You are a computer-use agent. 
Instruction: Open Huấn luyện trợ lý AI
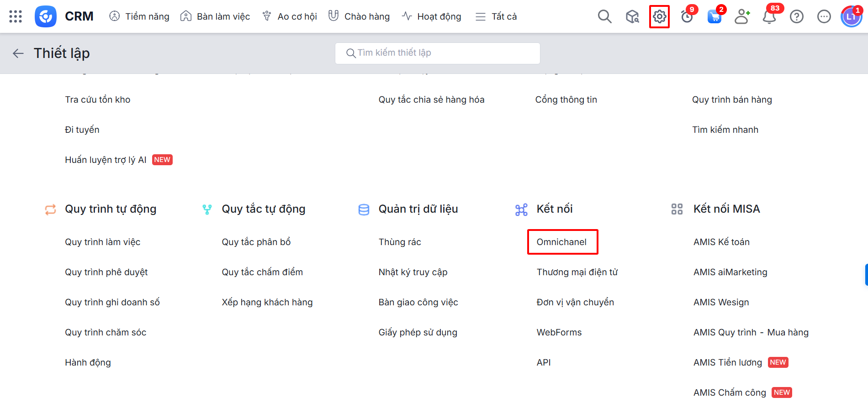click(x=106, y=160)
